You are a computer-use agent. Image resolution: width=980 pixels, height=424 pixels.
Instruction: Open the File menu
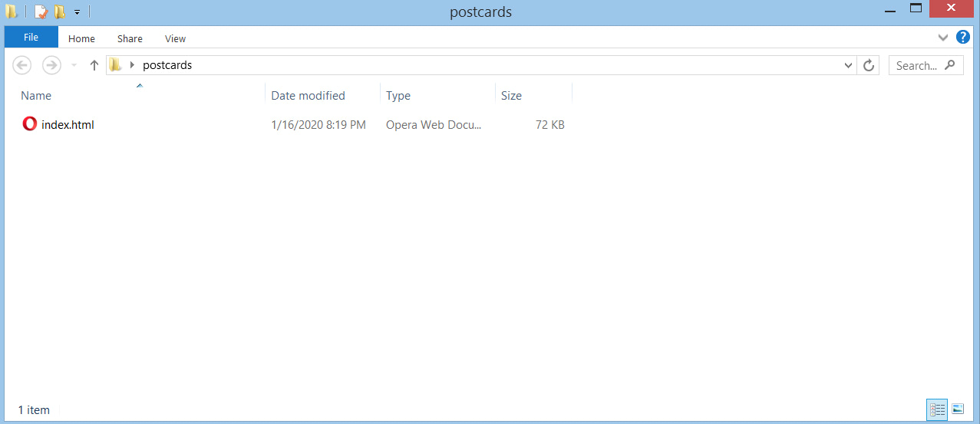(31, 37)
